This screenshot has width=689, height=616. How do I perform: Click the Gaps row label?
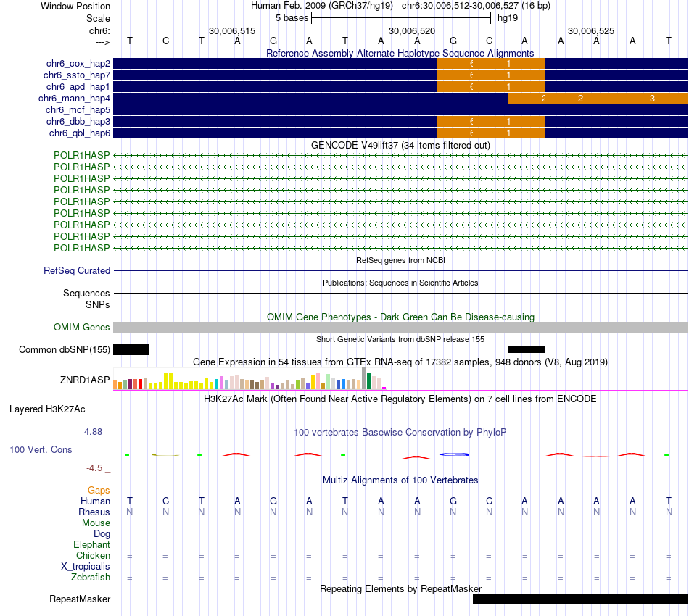pyautogui.click(x=99, y=490)
